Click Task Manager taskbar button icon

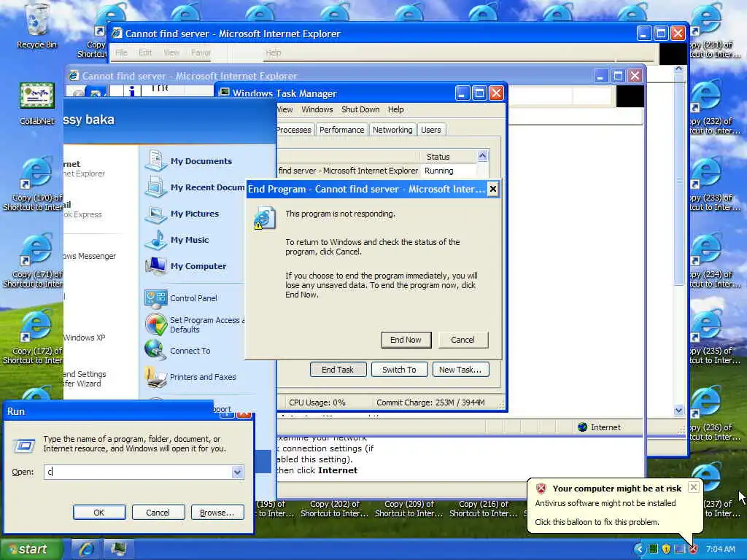click(118, 549)
